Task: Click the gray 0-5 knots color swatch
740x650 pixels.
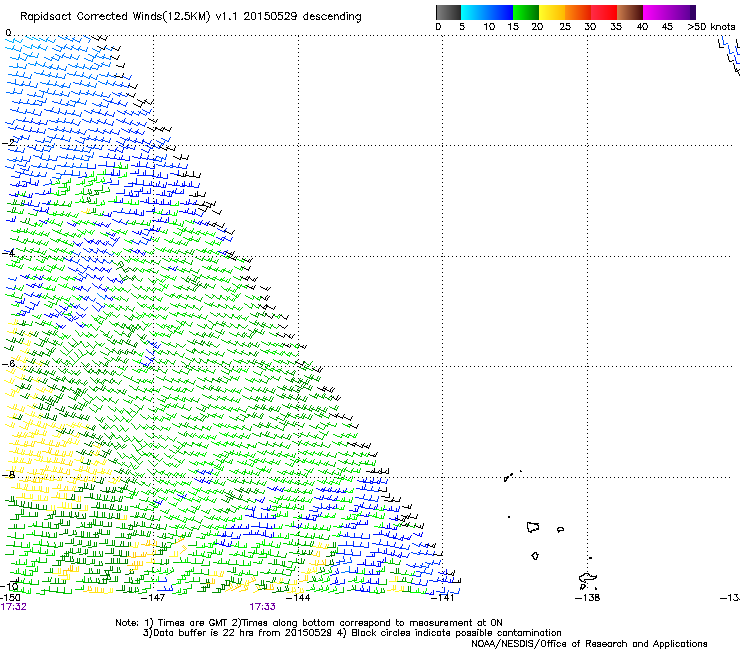Action: coord(448,12)
